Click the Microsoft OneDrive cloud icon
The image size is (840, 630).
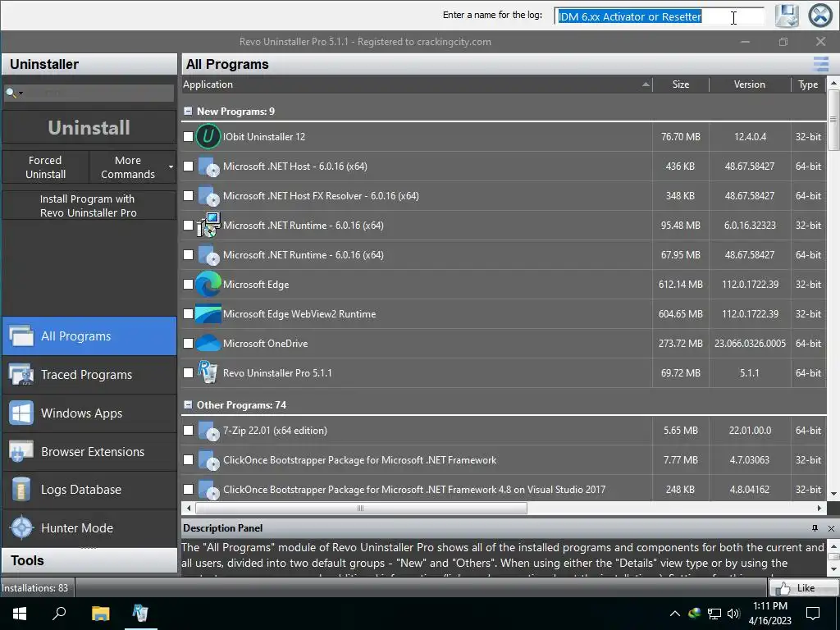(x=208, y=344)
